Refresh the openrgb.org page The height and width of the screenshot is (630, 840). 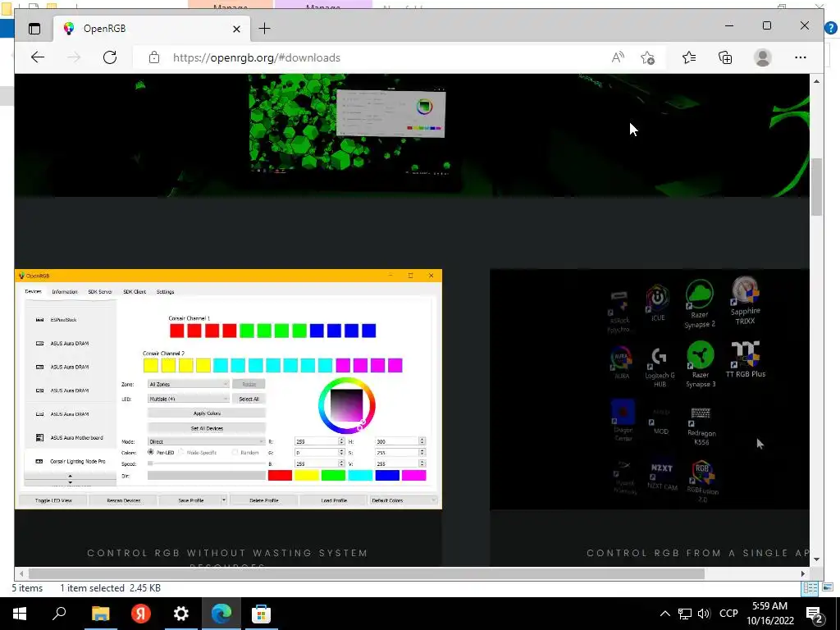(110, 57)
